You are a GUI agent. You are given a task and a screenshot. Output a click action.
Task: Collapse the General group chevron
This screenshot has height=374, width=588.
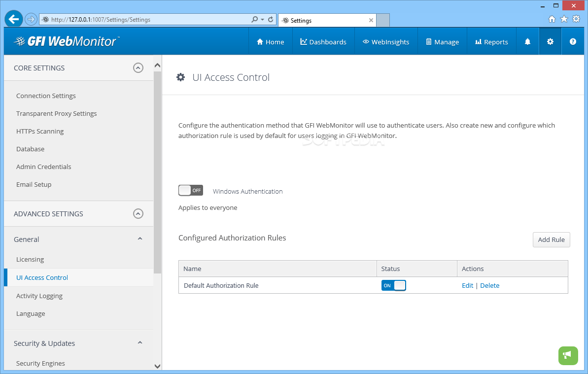[x=140, y=238]
